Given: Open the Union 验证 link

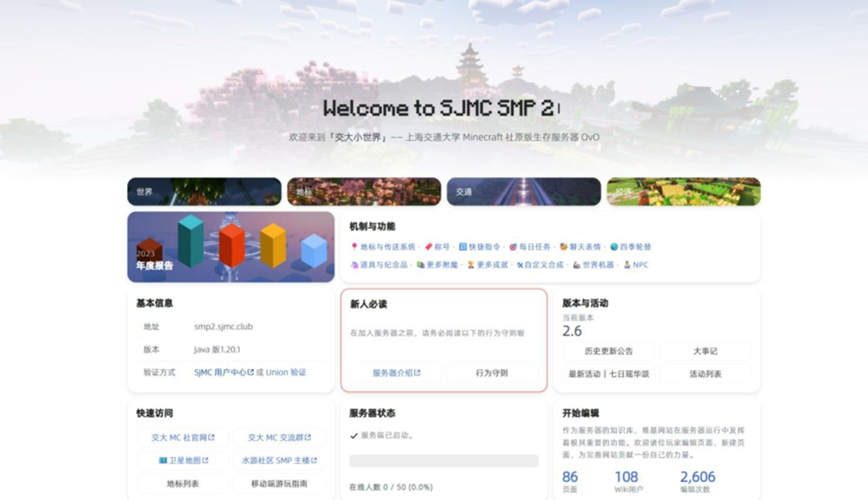Looking at the screenshot, I should click(x=286, y=373).
